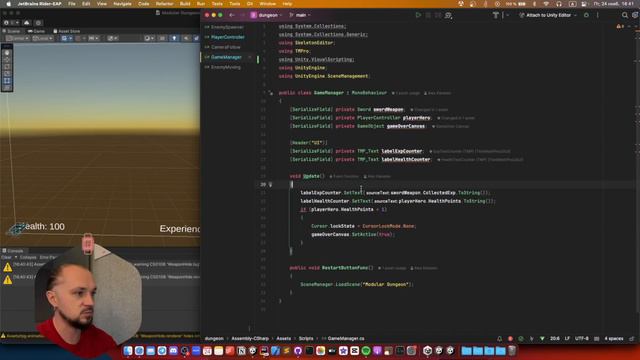
Task: Click the red error status indicator
Action: (x=510, y=339)
